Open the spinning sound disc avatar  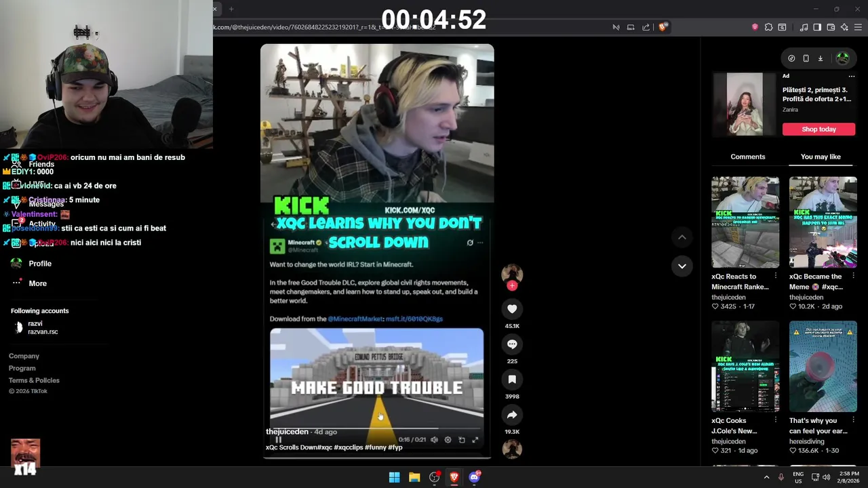[x=512, y=449]
